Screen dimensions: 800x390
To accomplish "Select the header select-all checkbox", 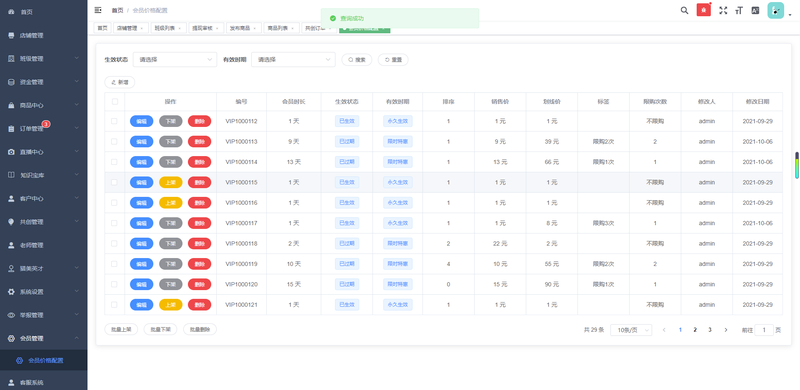I will tap(115, 102).
